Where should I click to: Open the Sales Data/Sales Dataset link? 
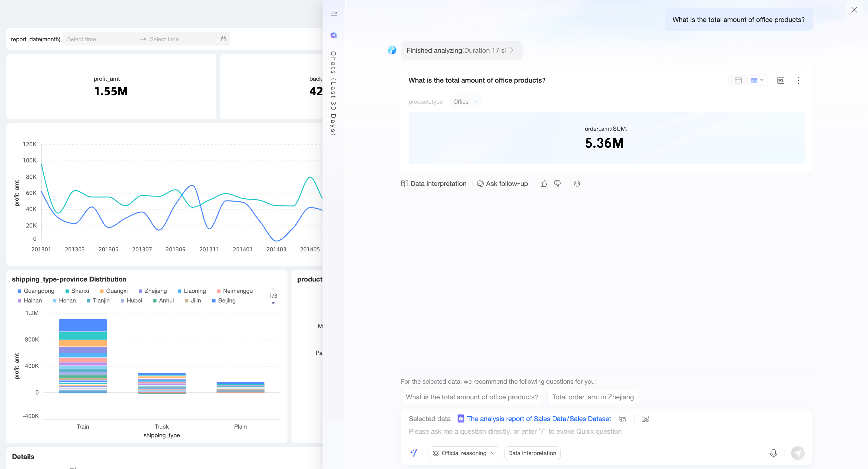(539, 419)
